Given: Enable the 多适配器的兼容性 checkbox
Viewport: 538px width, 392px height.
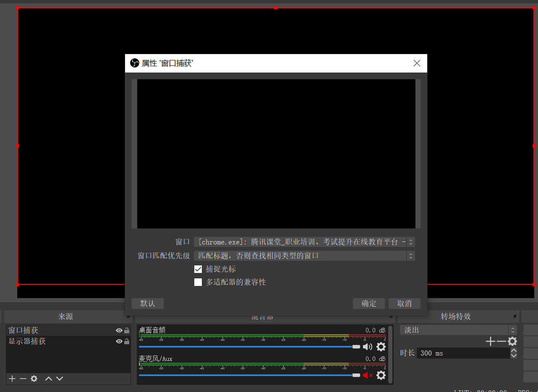Looking at the screenshot, I should 198,282.
